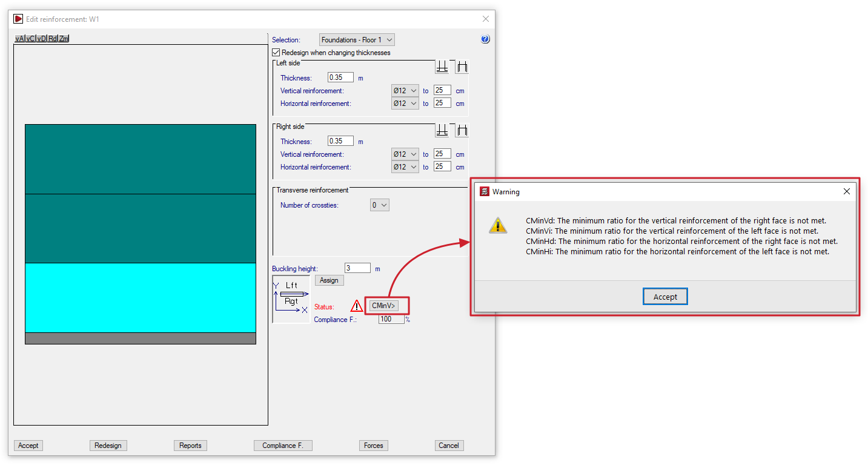Click the Right side Thickness input field
Viewport: 868px width, 474px height.
(340, 141)
